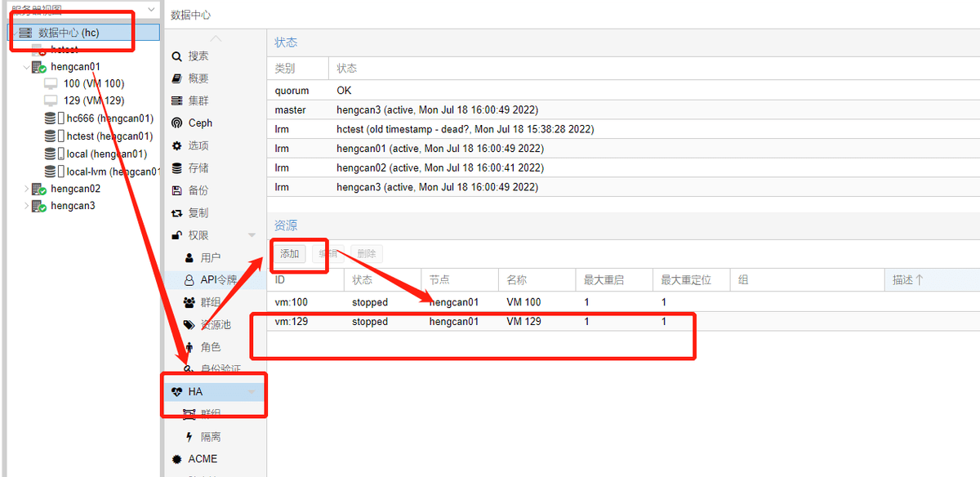Click the 添加 button to add a resource
980x477 pixels.
click(x=289, y=254)
